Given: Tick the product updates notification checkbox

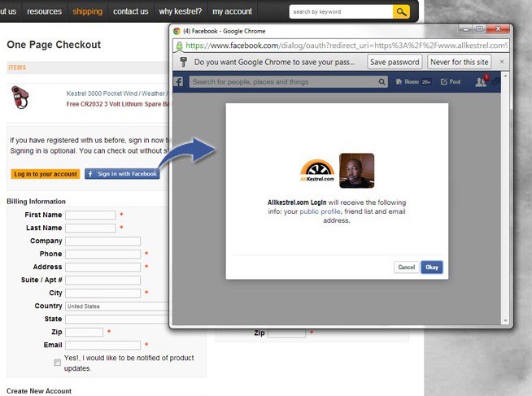Looking at the screenshot, I should 57,363.
